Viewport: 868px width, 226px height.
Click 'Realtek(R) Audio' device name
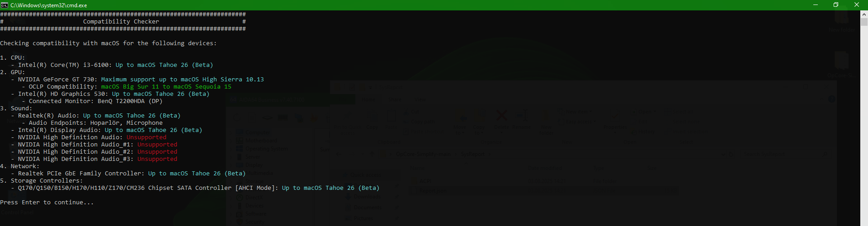point(49,115)
